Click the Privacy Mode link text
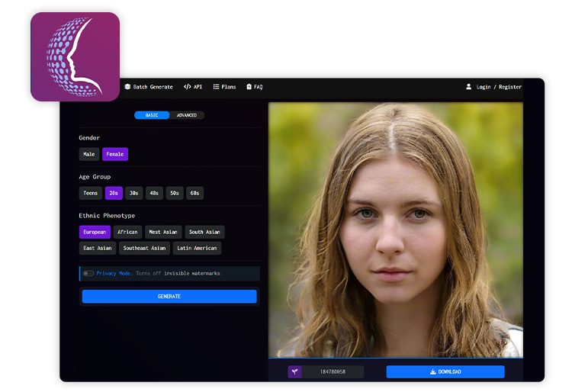 coord(114,273)
